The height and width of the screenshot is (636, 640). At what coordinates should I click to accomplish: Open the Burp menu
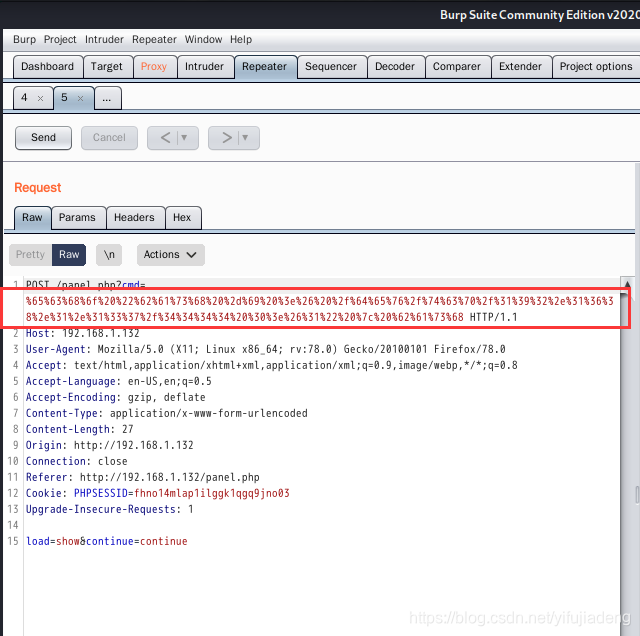24,40
